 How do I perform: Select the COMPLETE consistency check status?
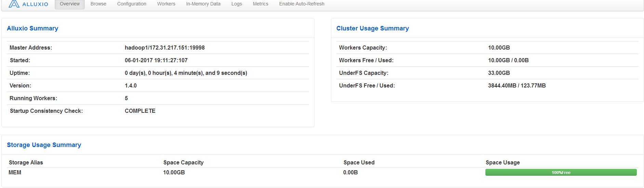[x=140, y=111]
